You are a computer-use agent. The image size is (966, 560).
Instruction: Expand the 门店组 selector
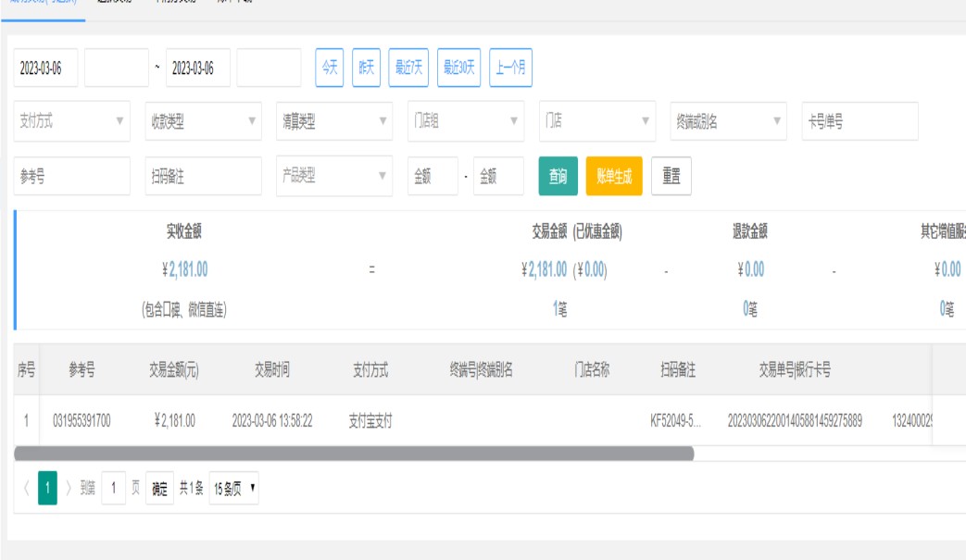pyautogui.click(x=465, y=121)
